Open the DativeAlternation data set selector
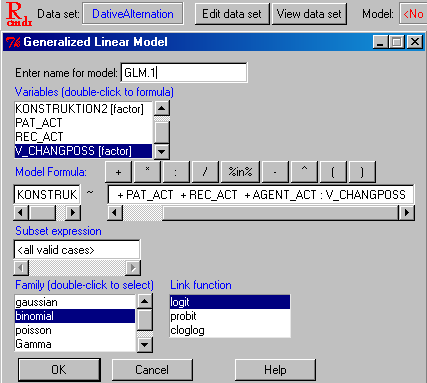 click(133, 14)
